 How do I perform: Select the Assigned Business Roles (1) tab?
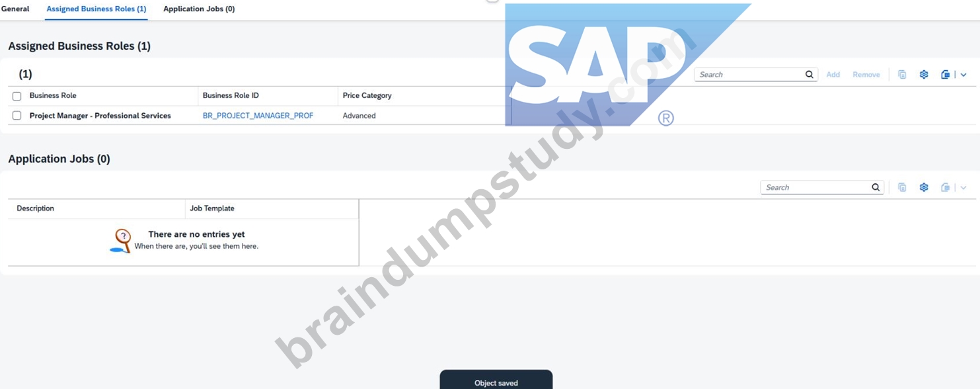pyautogui.click(x=96, y=9)
